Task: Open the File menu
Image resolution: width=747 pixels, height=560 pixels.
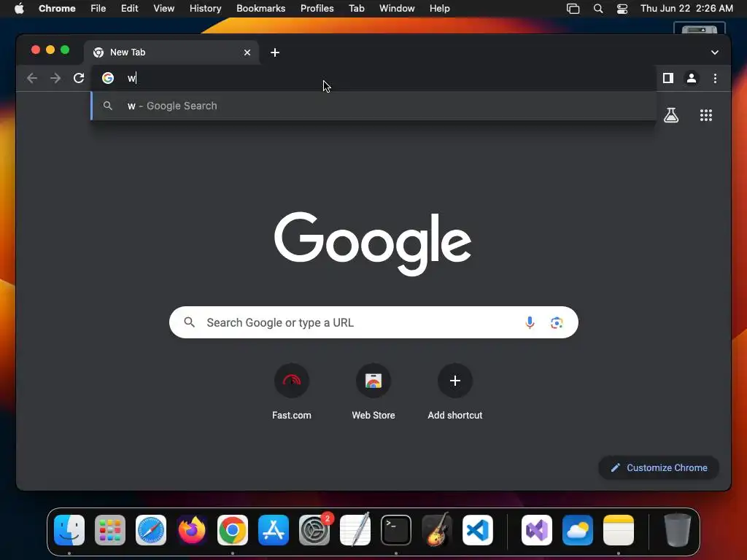Action: [x=98, y=9]
